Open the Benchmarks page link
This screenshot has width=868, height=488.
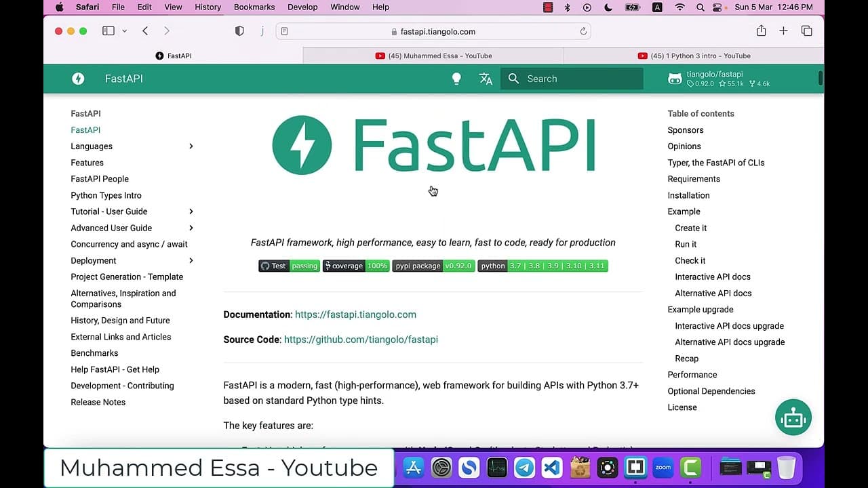pyautogui.click(x=94, y=353)
